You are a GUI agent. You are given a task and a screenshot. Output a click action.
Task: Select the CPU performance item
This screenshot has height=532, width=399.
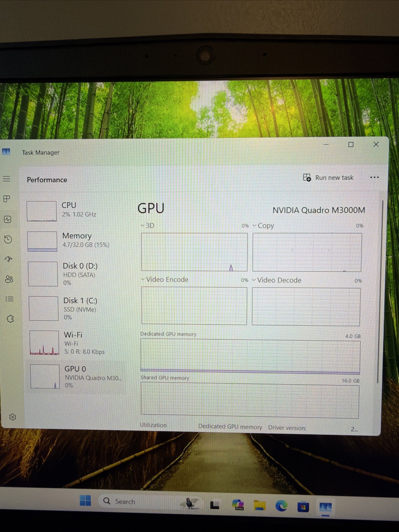(x=75, y=210)
